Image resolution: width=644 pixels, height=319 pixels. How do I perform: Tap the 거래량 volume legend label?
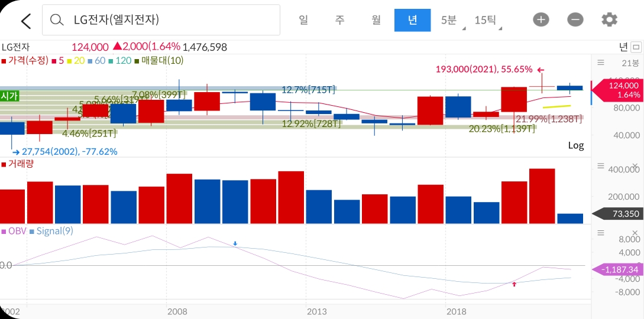[x=18, y=164]
